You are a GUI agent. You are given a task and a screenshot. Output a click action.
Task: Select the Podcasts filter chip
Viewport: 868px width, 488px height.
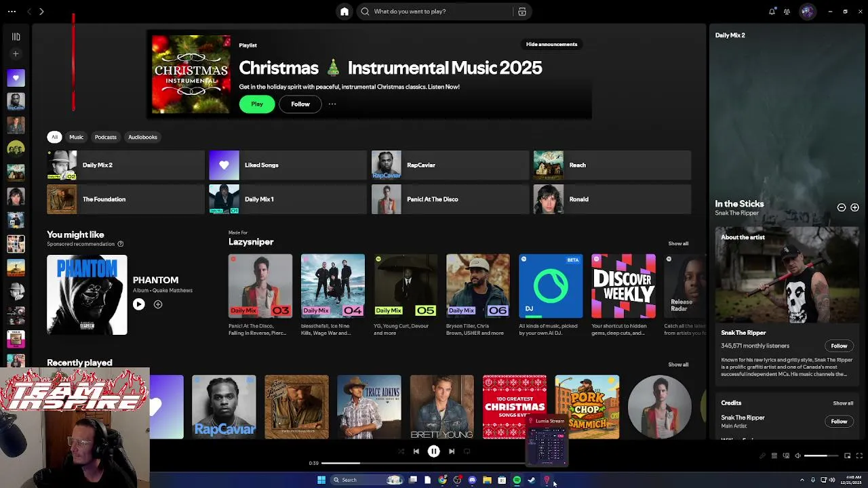(x=106, y=137)
